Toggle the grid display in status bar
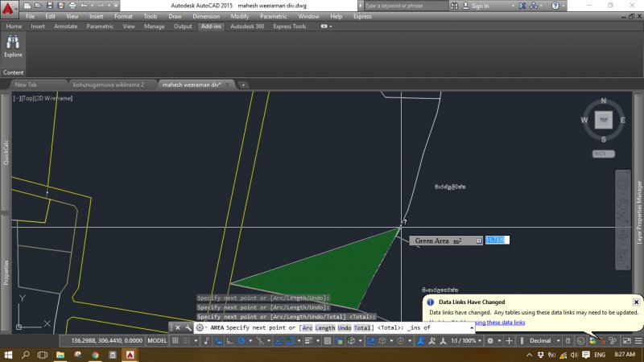Screen dimensions: 644x362 click(x=176, y=340)
